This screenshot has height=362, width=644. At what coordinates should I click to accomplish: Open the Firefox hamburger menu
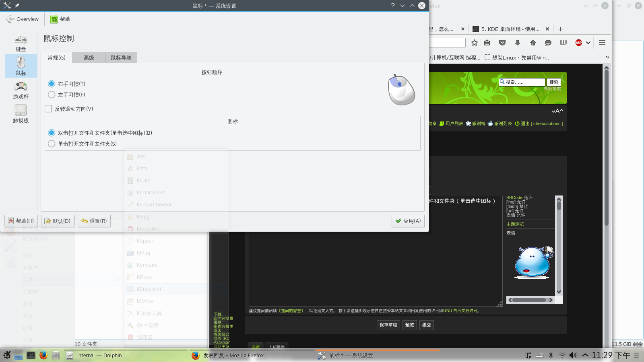(602, 43)
